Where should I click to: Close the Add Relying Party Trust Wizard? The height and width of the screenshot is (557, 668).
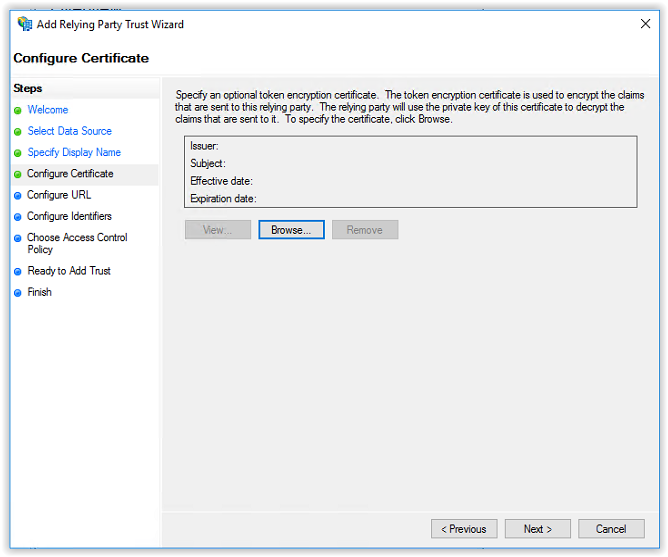click(x=645, y=24)
